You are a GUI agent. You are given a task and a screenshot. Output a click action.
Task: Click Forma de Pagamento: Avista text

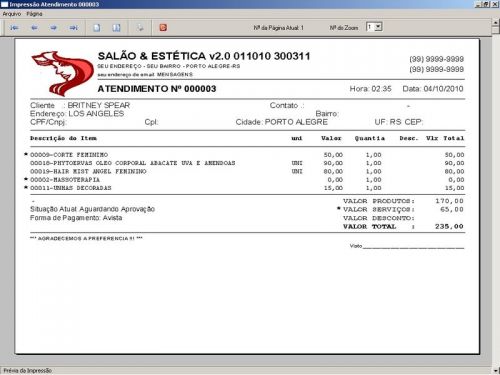[x=76, y=218]
